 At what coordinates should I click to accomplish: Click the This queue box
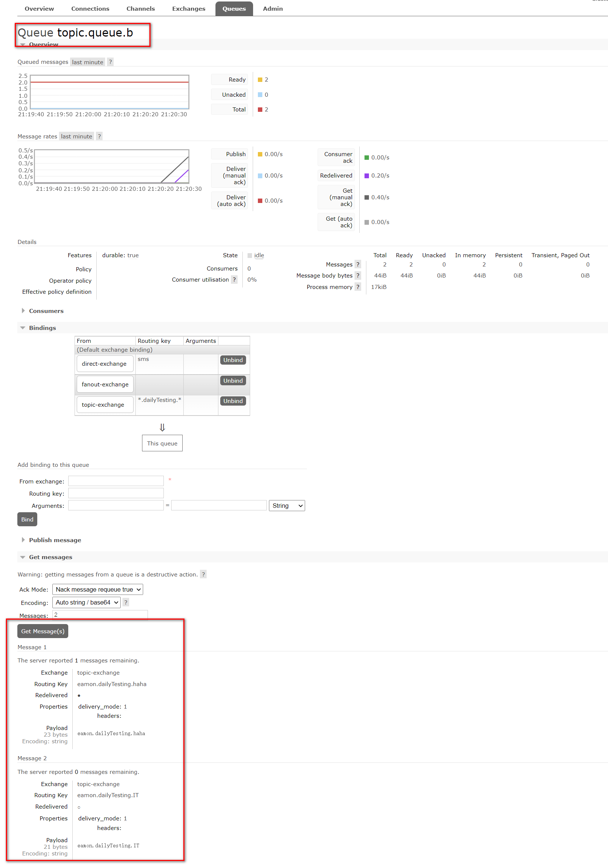pyautogui.click(x=162, y=444)
